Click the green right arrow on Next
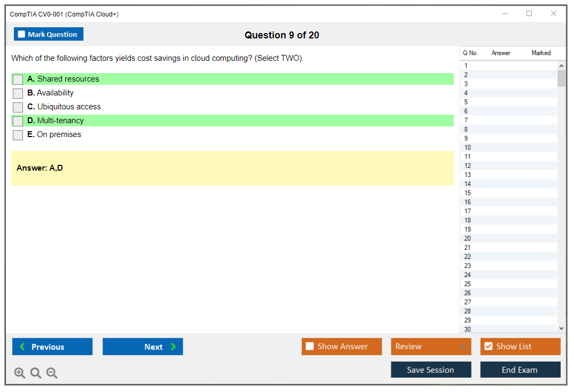This screenshot has width=574, height=392. coord(173,347)
